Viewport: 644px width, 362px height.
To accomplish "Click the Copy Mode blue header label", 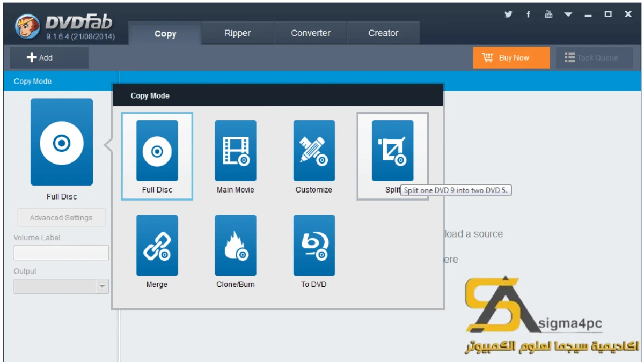I will click(33, 82).
